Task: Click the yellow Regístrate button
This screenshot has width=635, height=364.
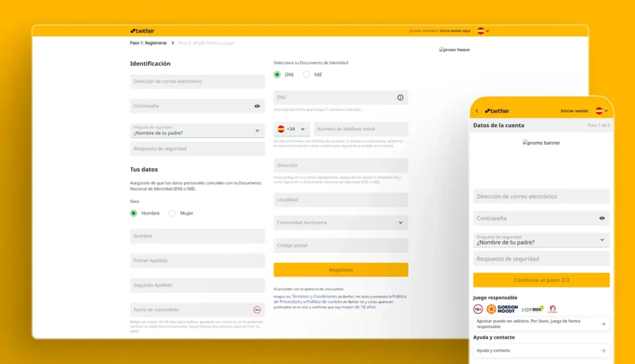Action: tap(340, 270)
